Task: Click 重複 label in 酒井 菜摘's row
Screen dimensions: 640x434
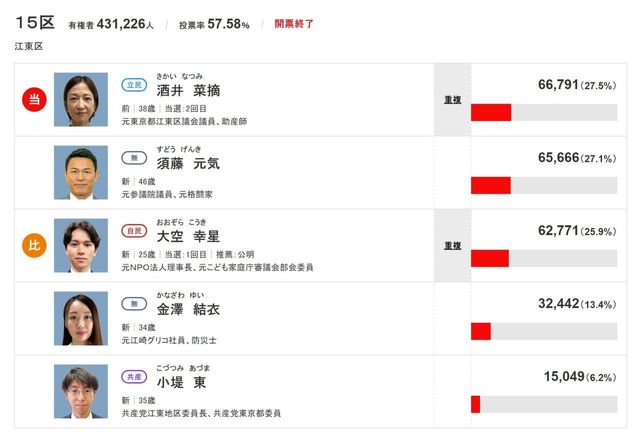Action: pos(451,99)
